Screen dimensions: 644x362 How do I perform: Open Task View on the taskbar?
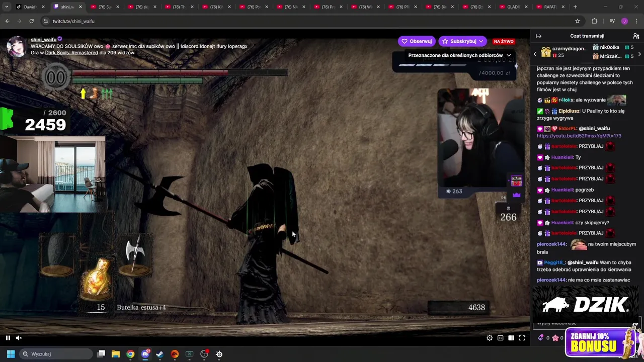pyautogui.click(x=101, y=354)
